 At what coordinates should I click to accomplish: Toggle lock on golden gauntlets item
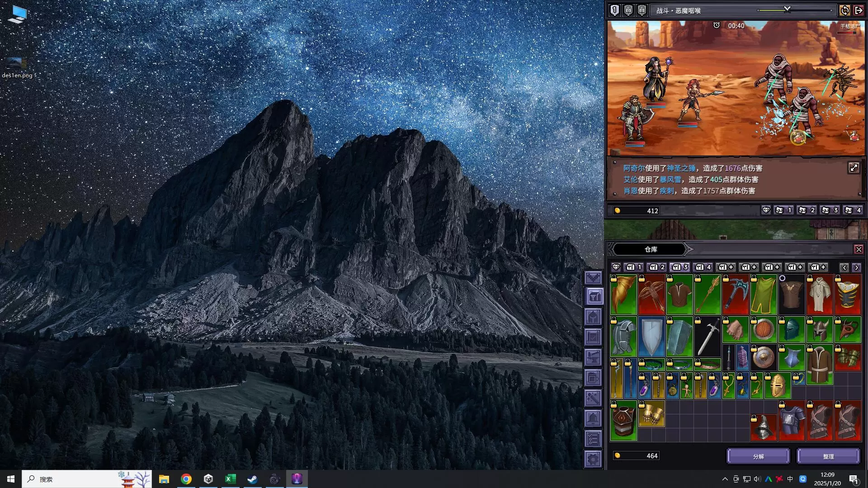tap(642, 405)
